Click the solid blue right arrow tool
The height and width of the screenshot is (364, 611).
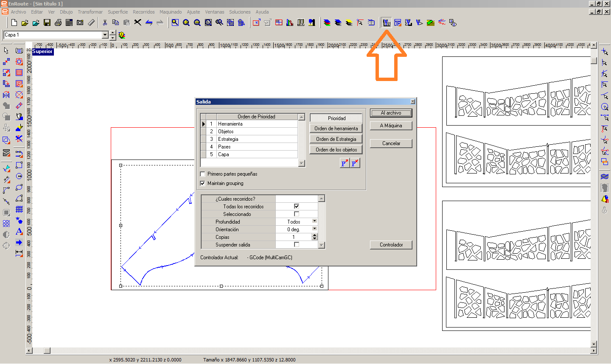(19, 242)
